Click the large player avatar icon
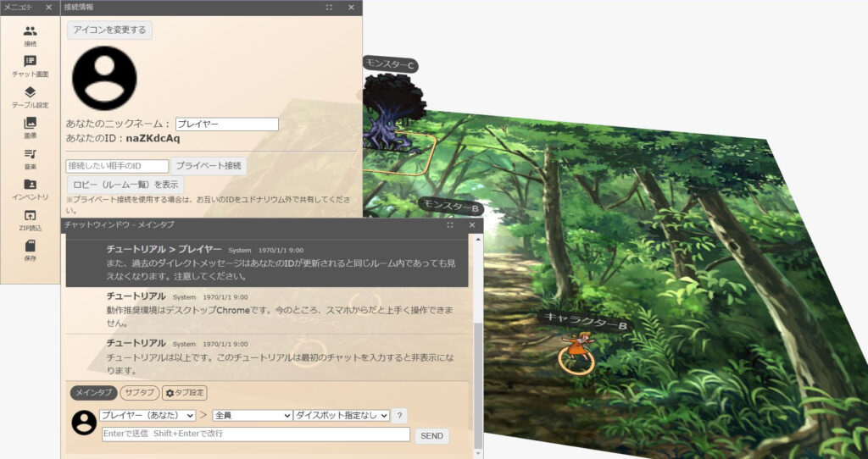The width and height of the screenshot is (868, 459). [104, 78]
